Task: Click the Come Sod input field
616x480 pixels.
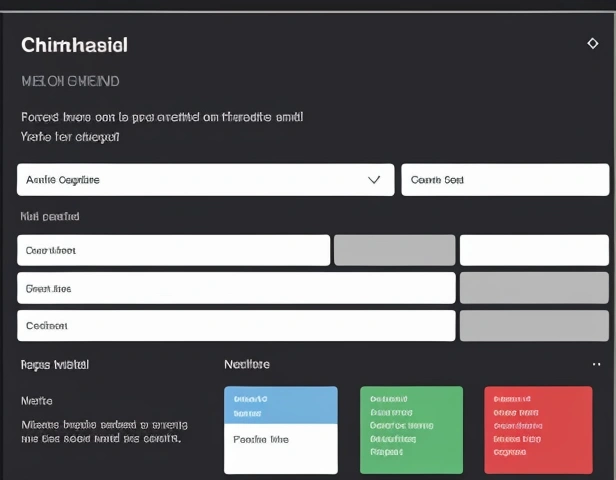Action: (505, 180)
